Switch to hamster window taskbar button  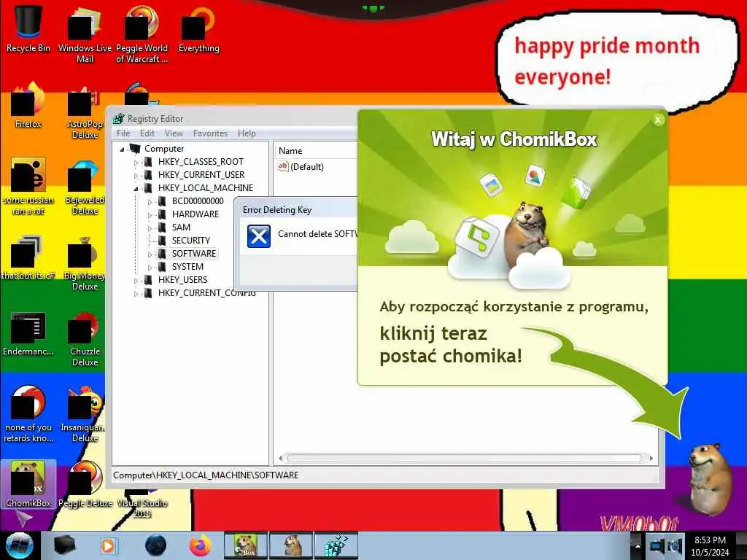[x=291, y=545]
